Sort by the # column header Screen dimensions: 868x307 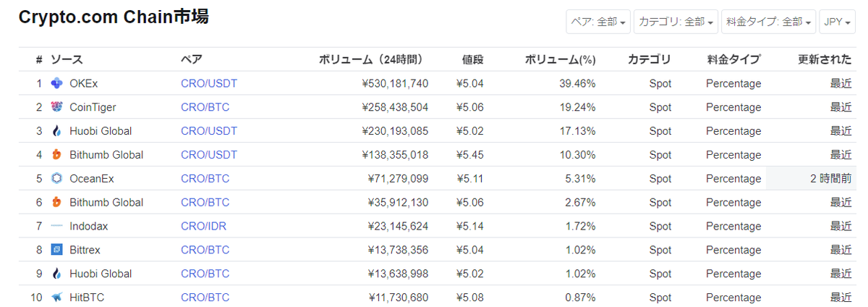(x=39, y=59)
